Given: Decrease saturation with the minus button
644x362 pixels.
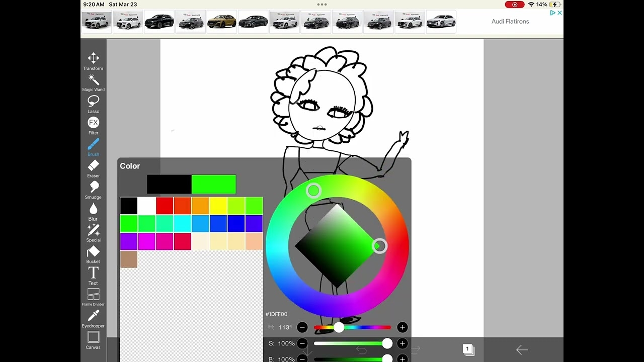Looking at the screenshot, I should click(302, 343).
